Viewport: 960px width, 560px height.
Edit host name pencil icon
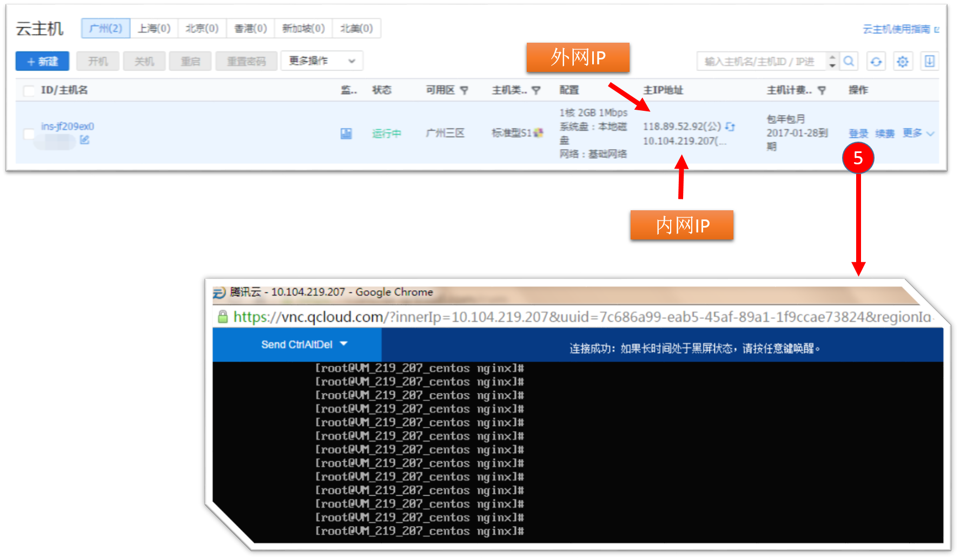(x=84, y=140)
